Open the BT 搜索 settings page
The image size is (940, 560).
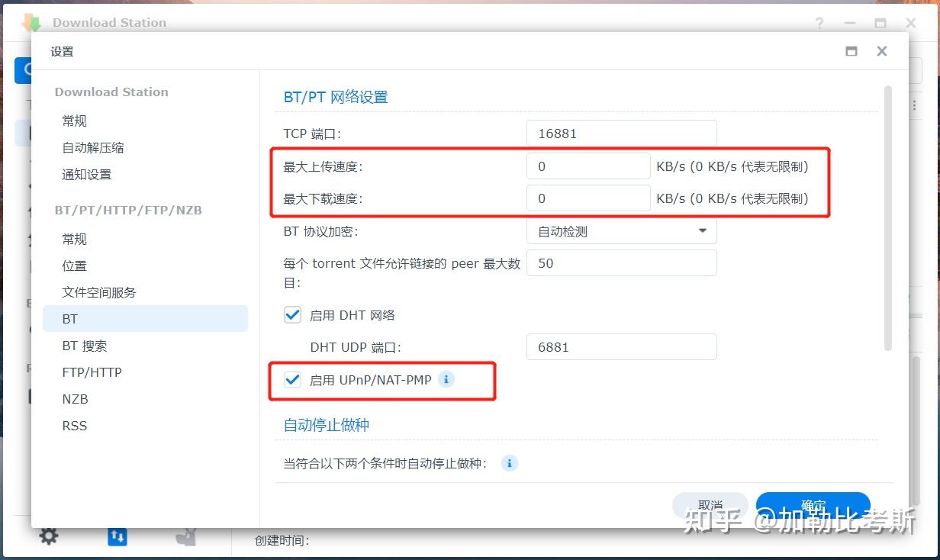pyautogui.click(x=84, y=346)
